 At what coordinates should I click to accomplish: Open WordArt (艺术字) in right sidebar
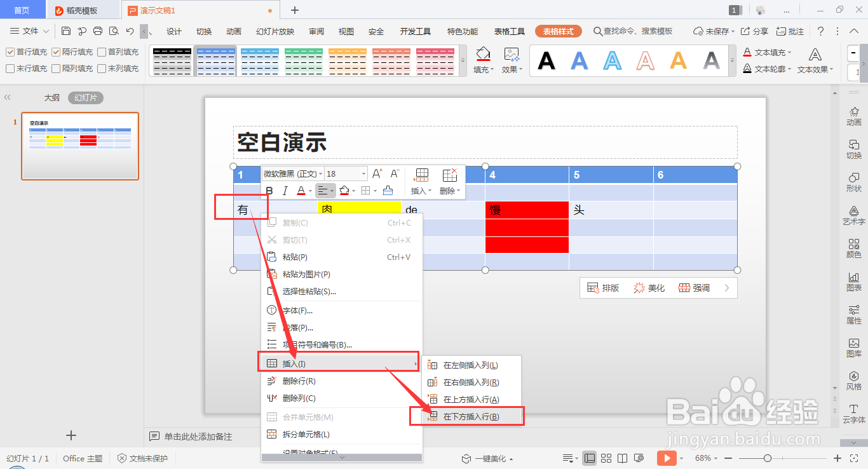click(854, 215)
